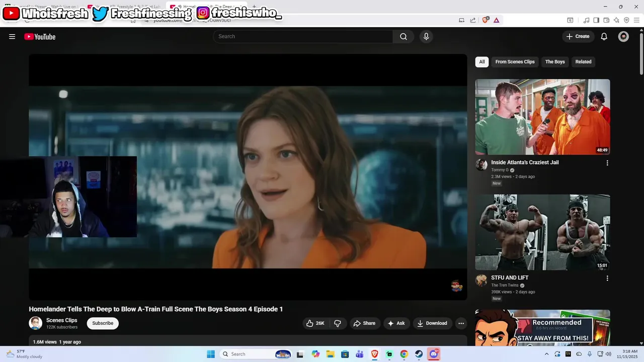The image size is (644, 362).
Task: Select The Boys filter chip
Action: click(x=555, y=62)
